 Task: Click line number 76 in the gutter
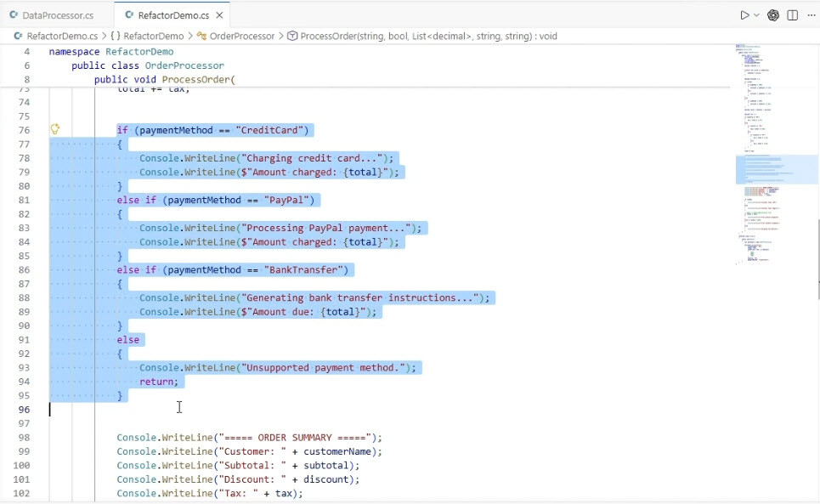point(24,130)
